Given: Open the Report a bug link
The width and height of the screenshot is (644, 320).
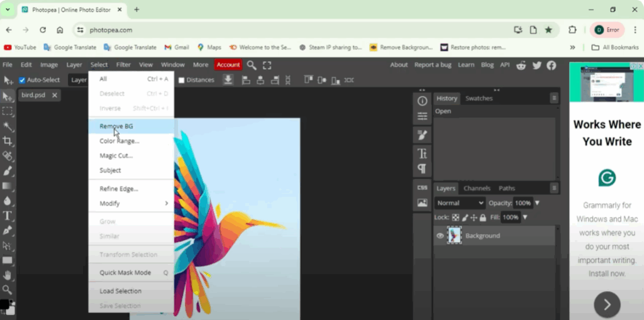Looking at the screenshot, I should coord(433,65).
